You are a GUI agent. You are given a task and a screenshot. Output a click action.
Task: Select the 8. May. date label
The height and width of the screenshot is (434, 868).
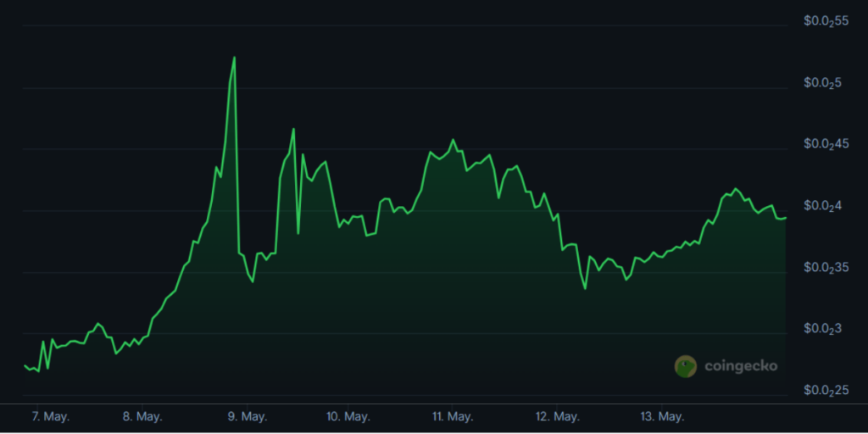pos(142,416)
